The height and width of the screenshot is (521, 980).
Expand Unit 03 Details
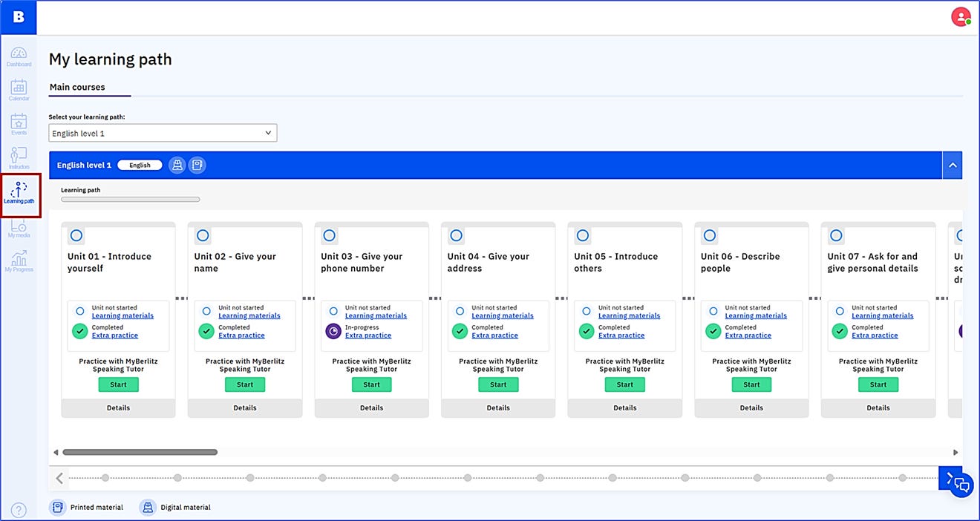372,407
